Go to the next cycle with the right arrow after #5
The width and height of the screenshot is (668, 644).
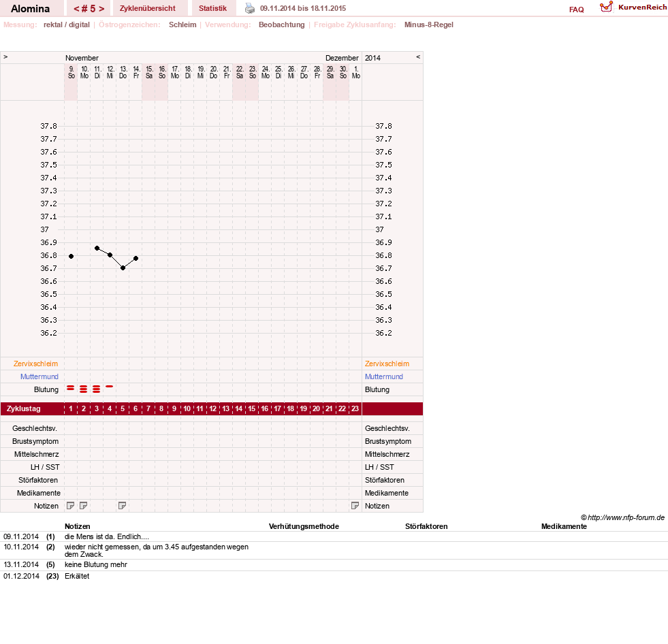pyautogui.click(x=101, y=9)
